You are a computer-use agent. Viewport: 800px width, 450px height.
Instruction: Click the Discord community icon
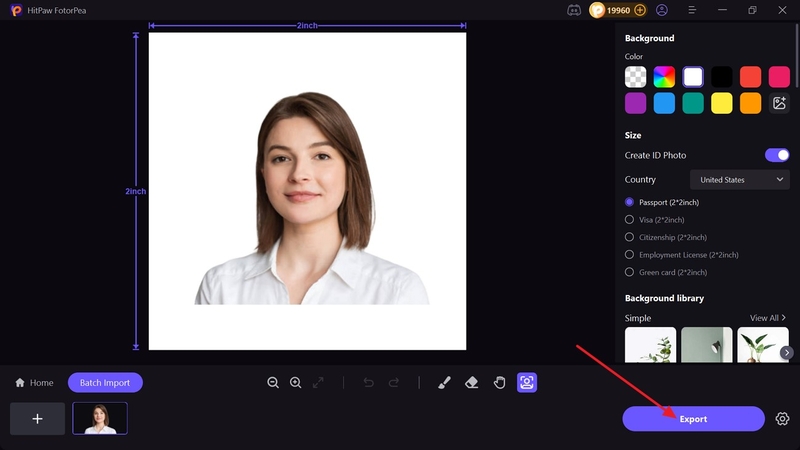point(574,10)
